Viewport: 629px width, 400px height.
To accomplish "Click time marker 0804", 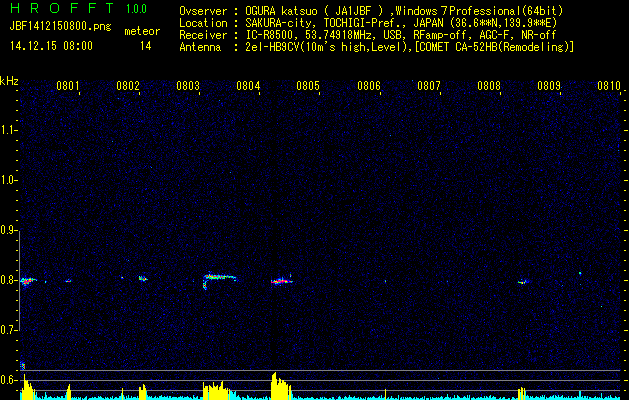I will [248, 86].
